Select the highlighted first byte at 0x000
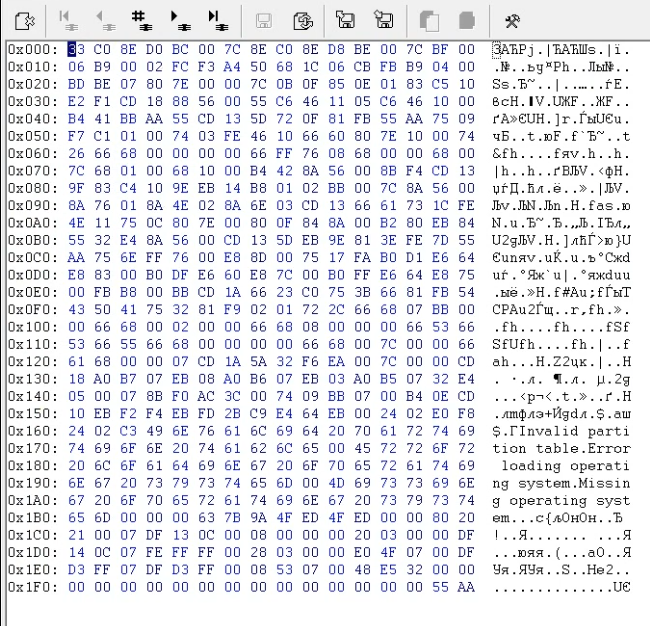650x626 pixels. (73, 49)
